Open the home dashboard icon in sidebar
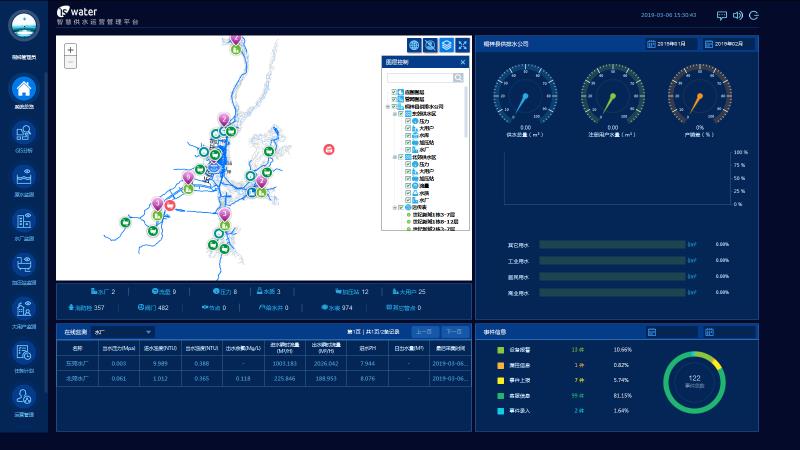The height and width of the screenshot is (450, 800). (x=23, y=89)
